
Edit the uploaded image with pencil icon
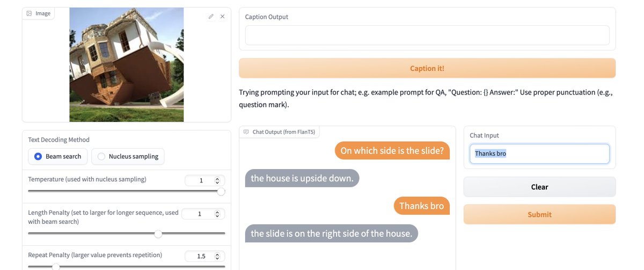click(211, 17)
